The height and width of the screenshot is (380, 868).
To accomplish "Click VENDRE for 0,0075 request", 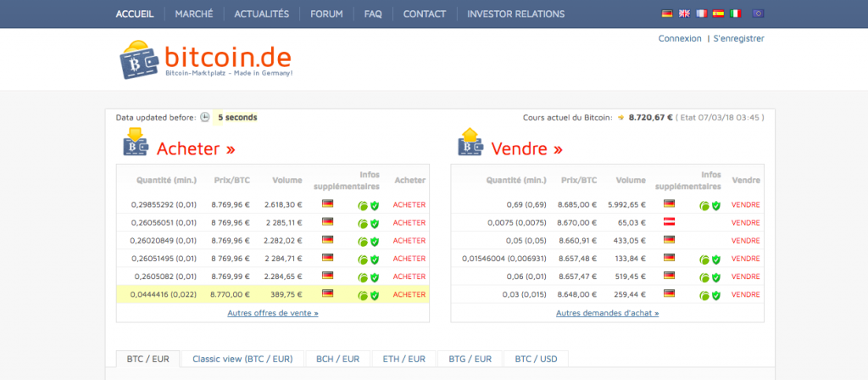I will pos(746,223).
